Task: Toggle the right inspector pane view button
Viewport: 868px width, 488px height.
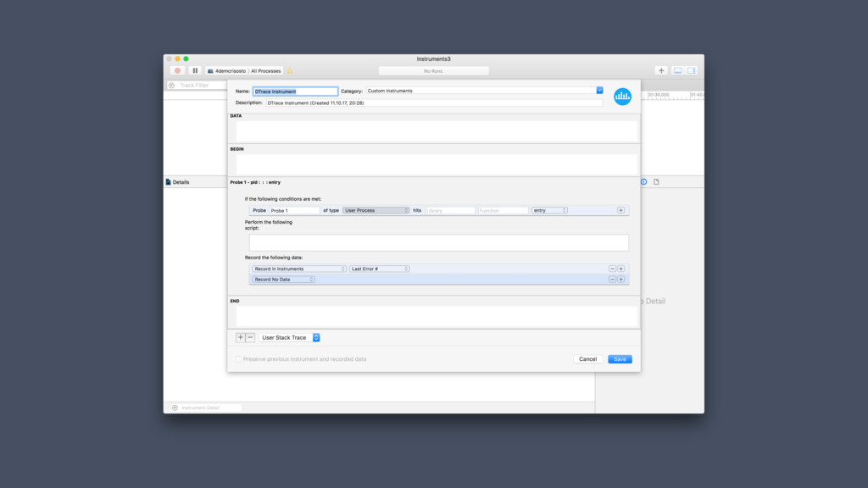Action: (691, 71)
